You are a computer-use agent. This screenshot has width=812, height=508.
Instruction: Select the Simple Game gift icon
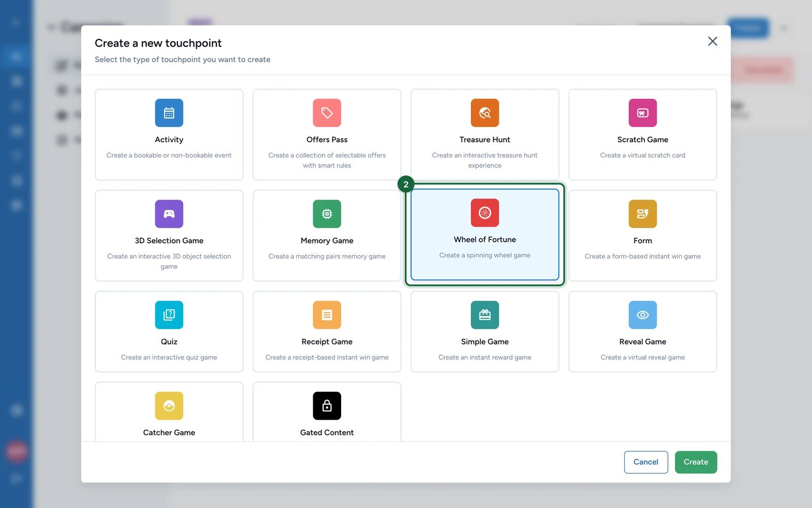(485, 315)
